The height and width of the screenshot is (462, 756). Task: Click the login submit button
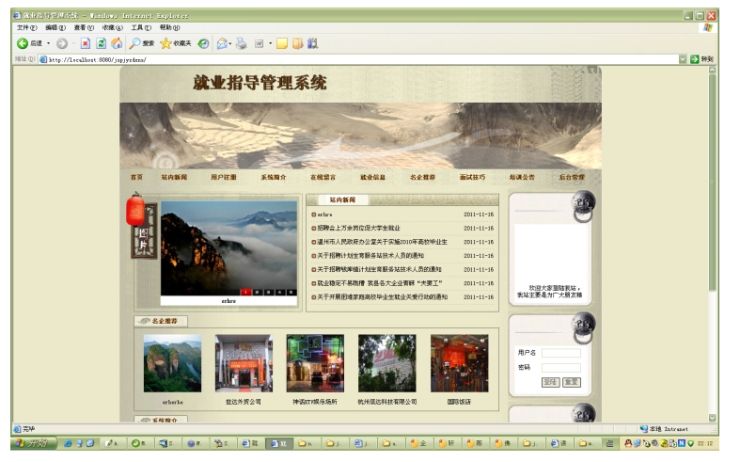point(550,382)
